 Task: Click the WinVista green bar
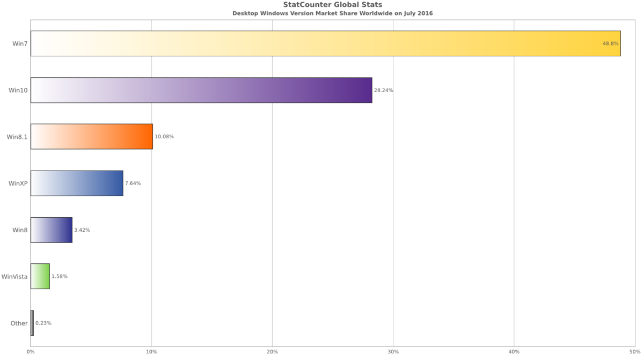[x=40, y=276]
